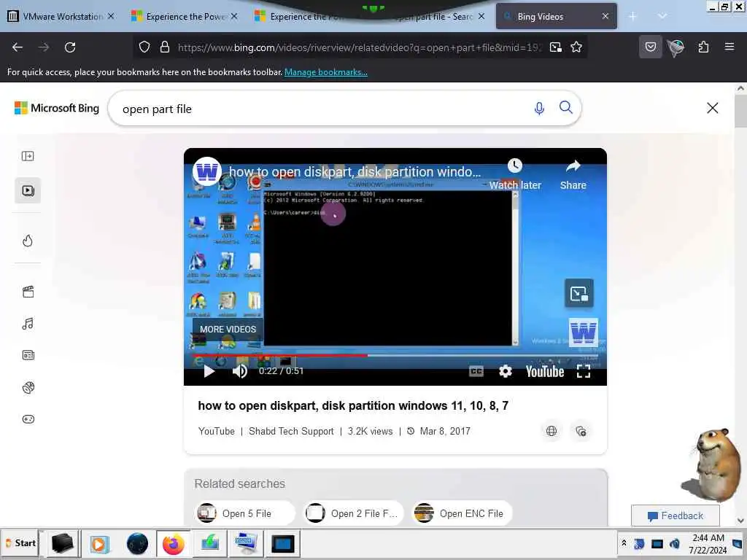Click the miniplayer picture-in-picture overlay button
747x560 pixels.
[x=578, y=293]
